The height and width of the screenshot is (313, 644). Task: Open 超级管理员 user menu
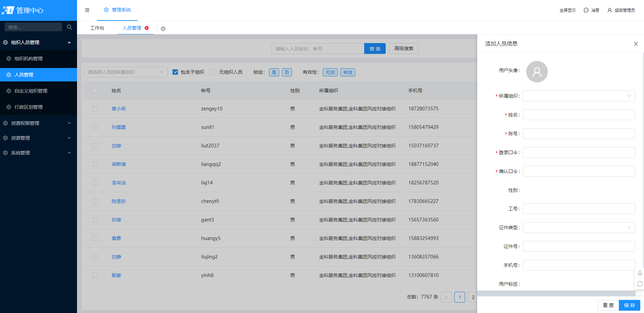pos(621,10)
